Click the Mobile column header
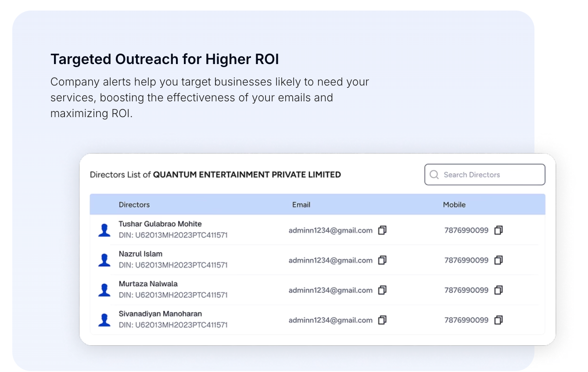This screenshot has width=588, height=372. coord(454,204)
